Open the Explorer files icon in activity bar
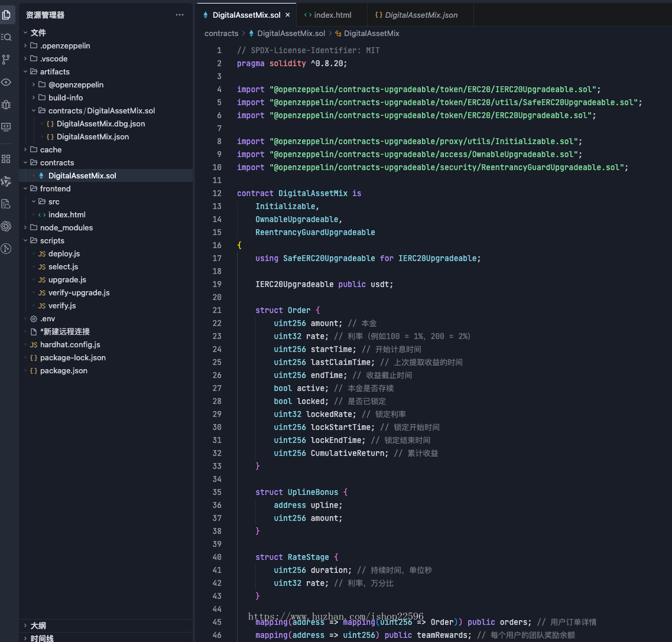This screenshot has width=672, height=642. tap(7, 14)
